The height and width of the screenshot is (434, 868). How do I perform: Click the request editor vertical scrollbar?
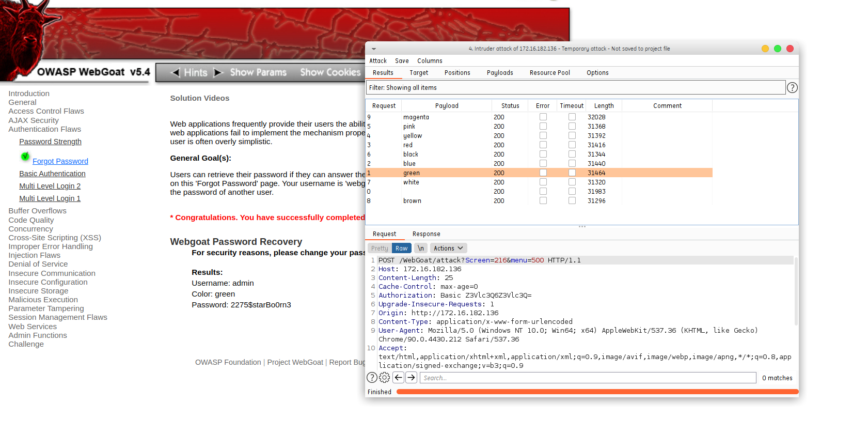coord(796,291)
